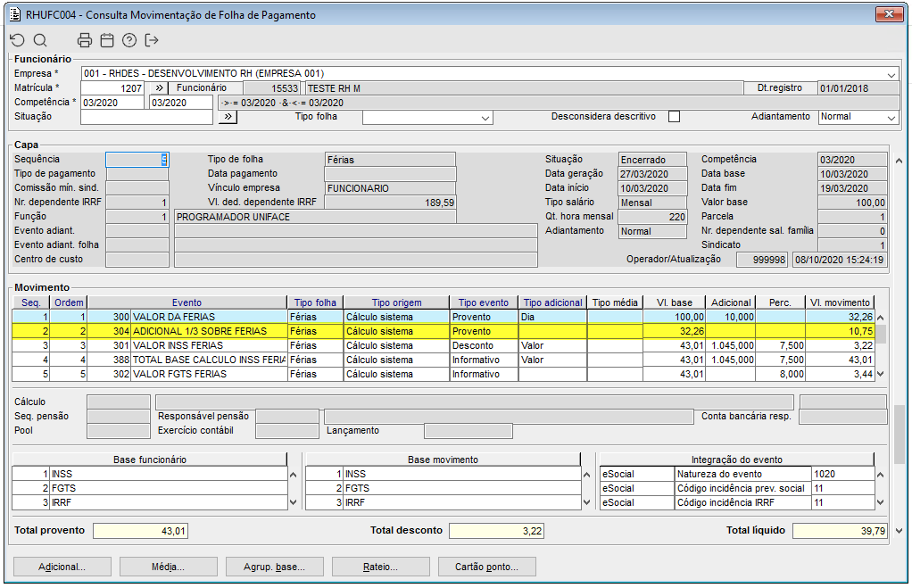This screenshot has width=912, height=588.
Task: Toggle the Desconsidera descritivo checkbox
Action: coord(674,117)
